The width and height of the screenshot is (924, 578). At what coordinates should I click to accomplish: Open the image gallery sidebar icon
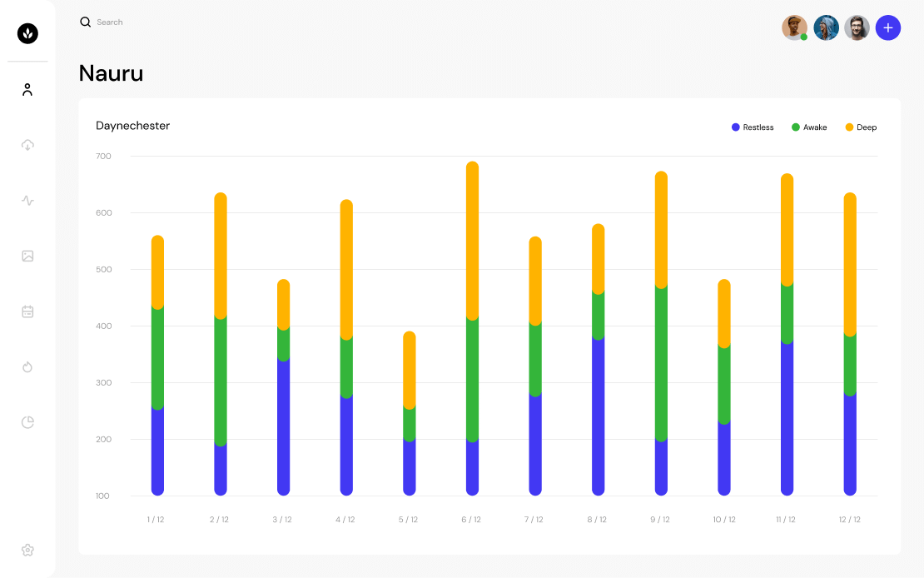point(27,256)
